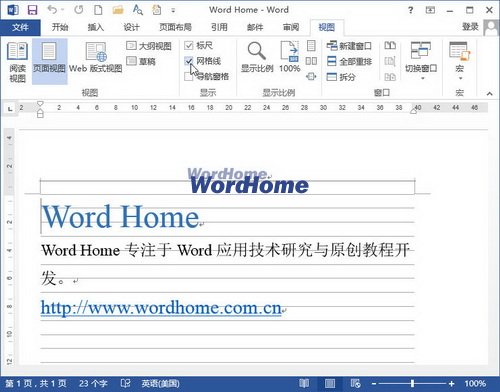Switch to 大纲视图 outline view
This screenshot has height=392, width=500.
click(149, 46)
